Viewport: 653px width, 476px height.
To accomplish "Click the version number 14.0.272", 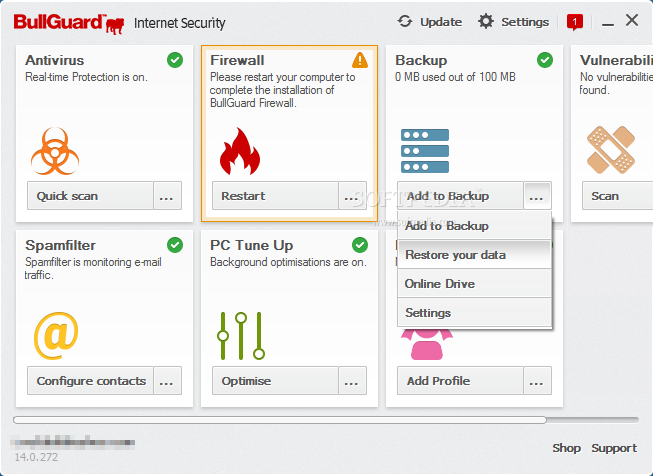I will coord(36,457).
